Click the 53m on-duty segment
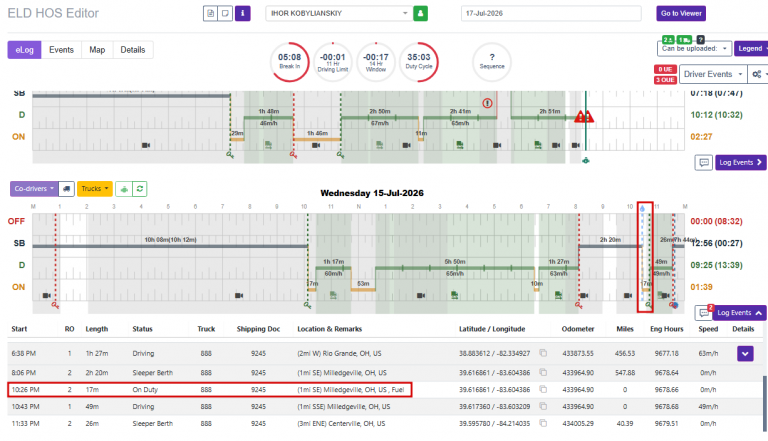The width and height of the screenshot is (768, 441). click(363, 290)
